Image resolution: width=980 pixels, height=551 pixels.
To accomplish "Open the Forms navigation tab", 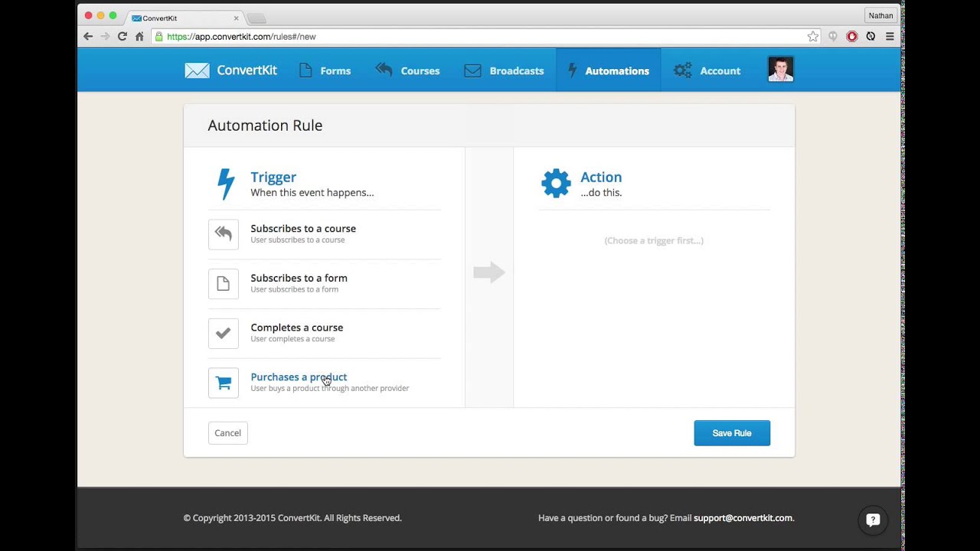I will pos(325,70).
